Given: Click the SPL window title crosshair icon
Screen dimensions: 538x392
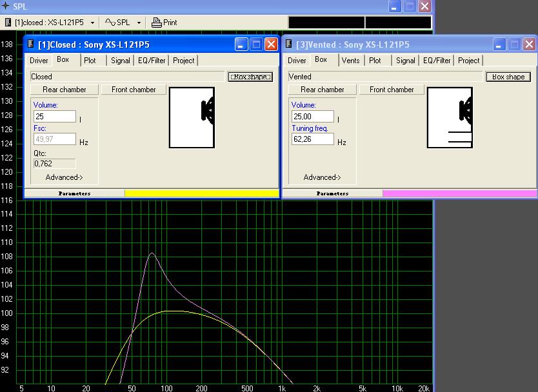Looking at the screenshot, I should tap(6, 6).
